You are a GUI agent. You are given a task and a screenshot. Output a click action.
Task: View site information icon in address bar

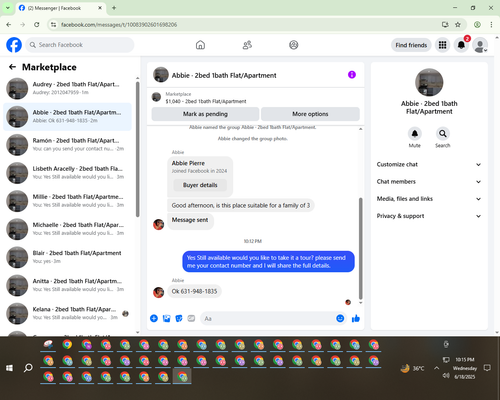[53, 25]
